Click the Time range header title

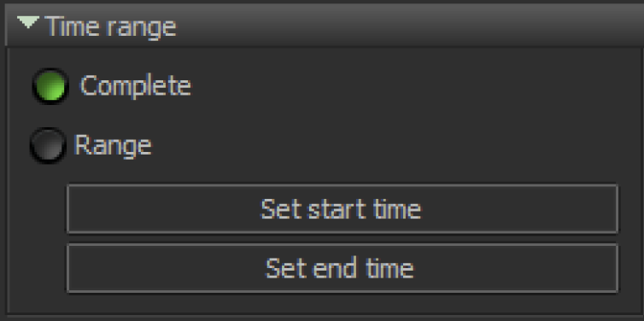[110, 26]
